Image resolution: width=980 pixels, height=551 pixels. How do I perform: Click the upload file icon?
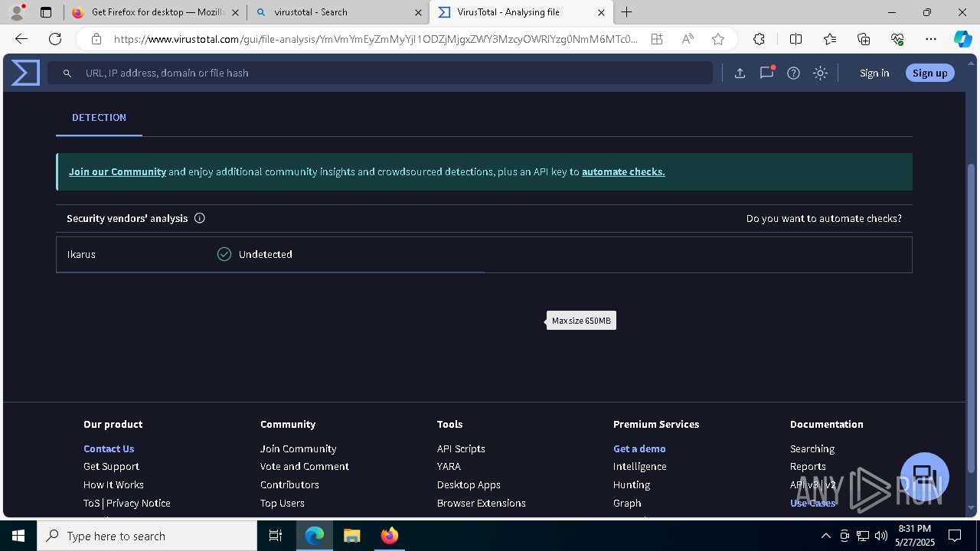pos(740,73)
